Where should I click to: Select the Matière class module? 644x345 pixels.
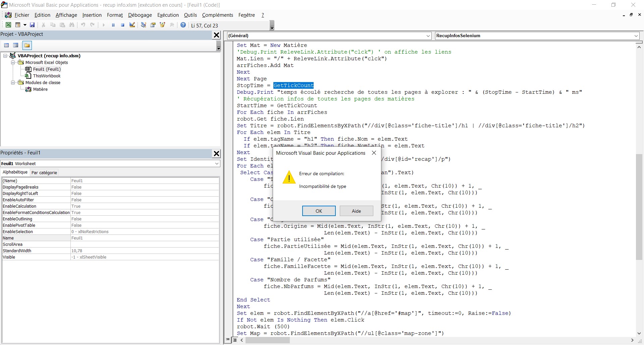coord(40,89)
